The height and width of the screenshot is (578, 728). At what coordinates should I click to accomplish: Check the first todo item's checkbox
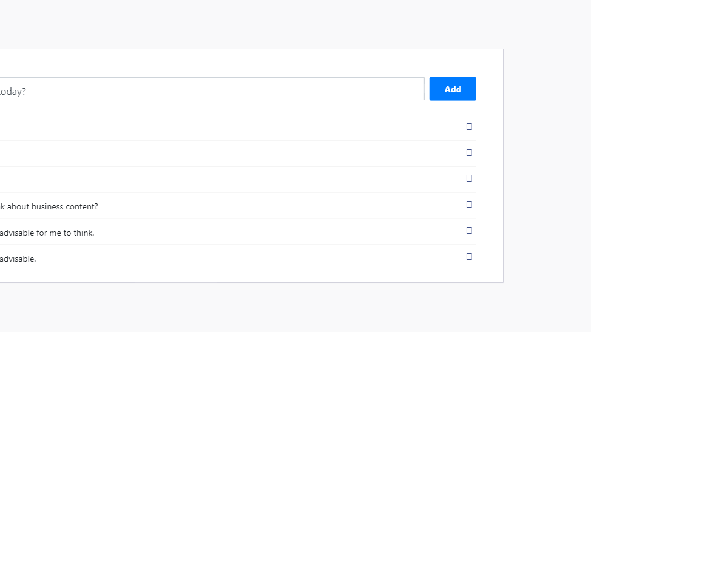tap(469, 127)
